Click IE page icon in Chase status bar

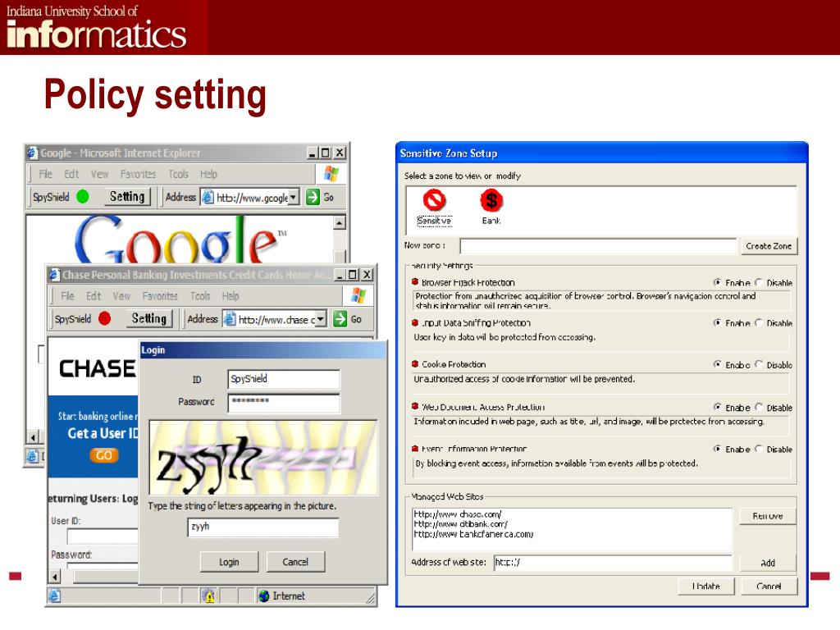tap(54, 596)
